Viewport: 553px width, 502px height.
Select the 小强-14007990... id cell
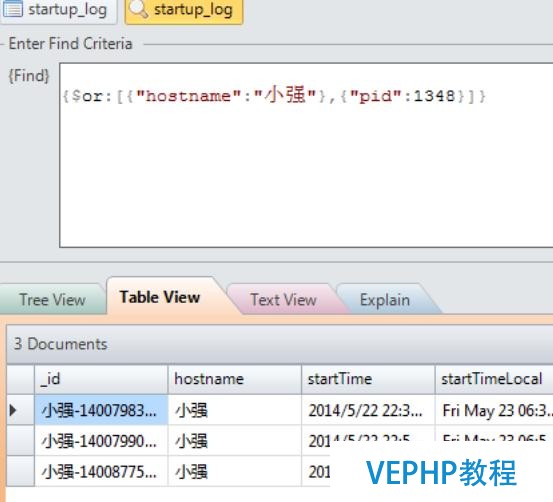(101, 441)
